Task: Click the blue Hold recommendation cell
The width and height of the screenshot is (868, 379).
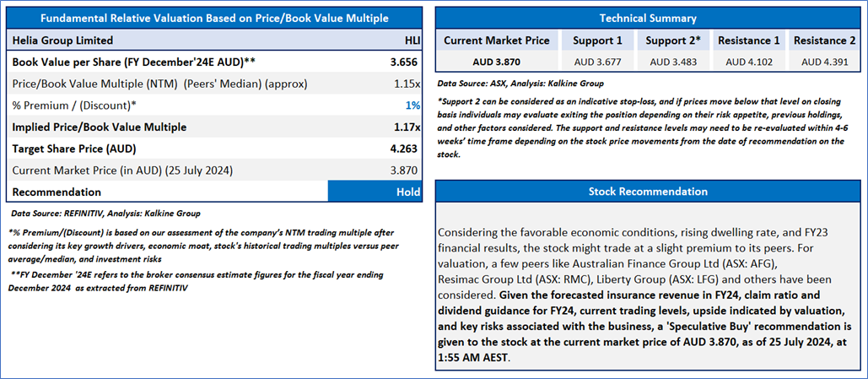Action: (x=375, y=192)
